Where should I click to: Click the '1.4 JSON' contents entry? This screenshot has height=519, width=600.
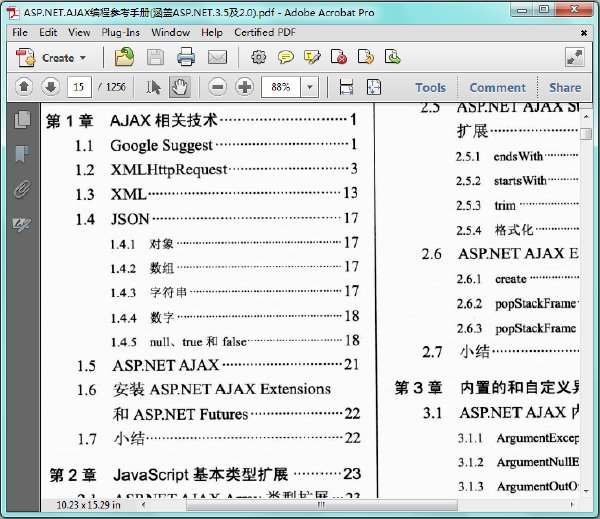[217, 219]
